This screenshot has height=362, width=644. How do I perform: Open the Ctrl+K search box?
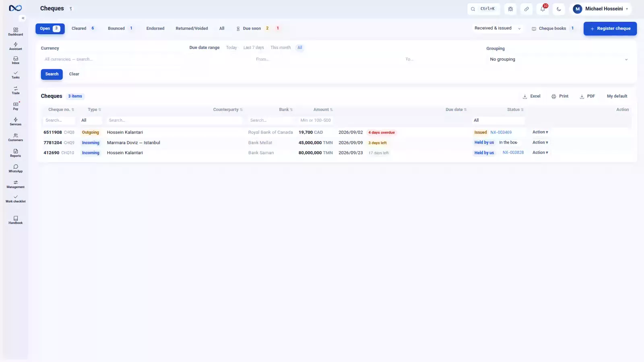pos(483,9)
